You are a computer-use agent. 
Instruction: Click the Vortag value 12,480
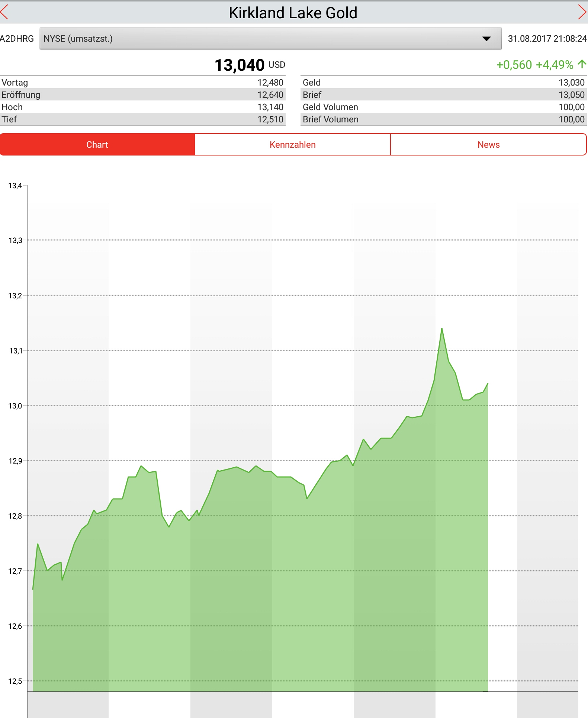[x=270, y=83]
